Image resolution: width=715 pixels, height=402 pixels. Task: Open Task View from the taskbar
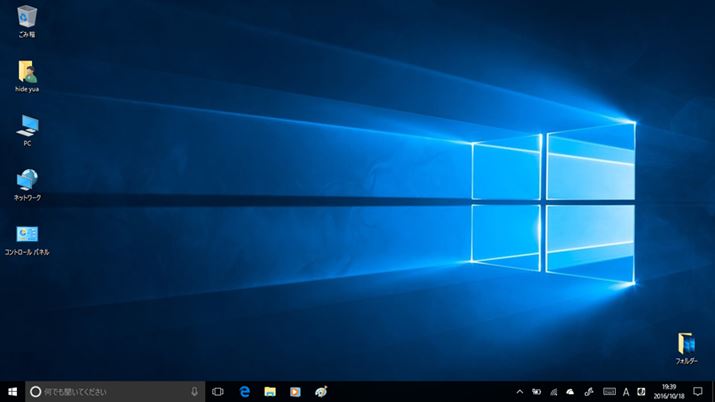(x=217, y=391)
